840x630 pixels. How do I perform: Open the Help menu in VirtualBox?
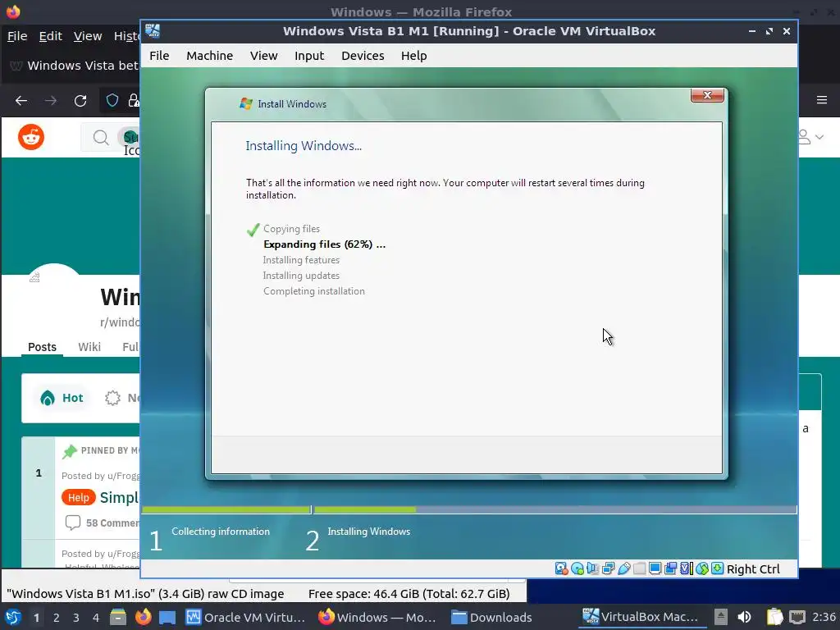(x=413, y=56)
